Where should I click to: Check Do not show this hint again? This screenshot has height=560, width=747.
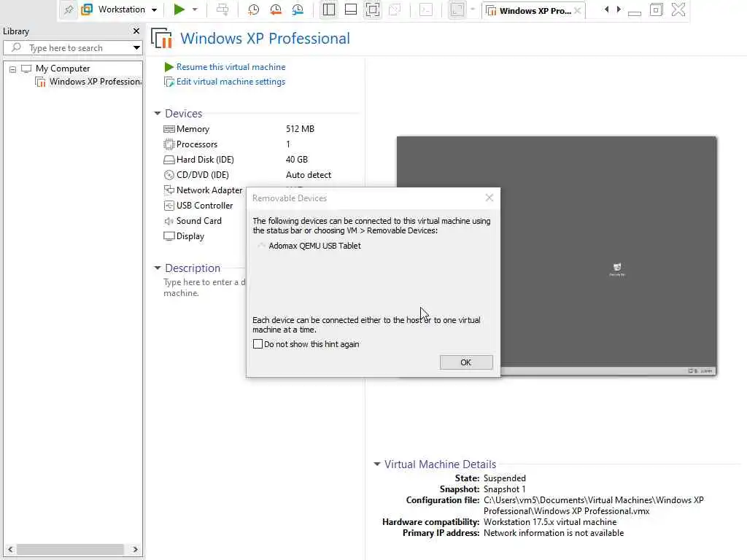[258, 344]
